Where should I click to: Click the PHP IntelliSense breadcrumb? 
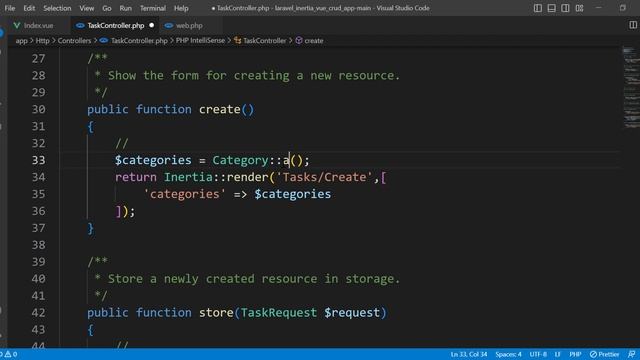point(200,40)
